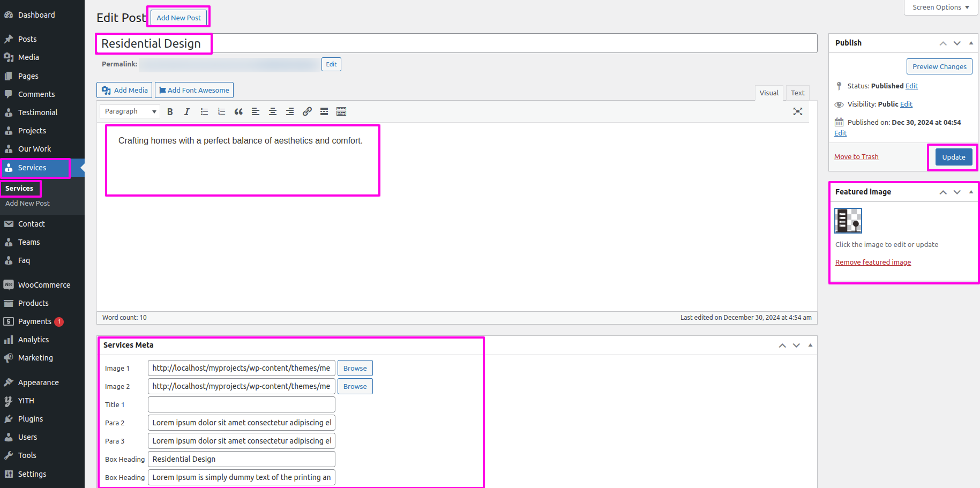Click the Update button
The width and height of the screenshot is (980, 488).
(953, 157)
